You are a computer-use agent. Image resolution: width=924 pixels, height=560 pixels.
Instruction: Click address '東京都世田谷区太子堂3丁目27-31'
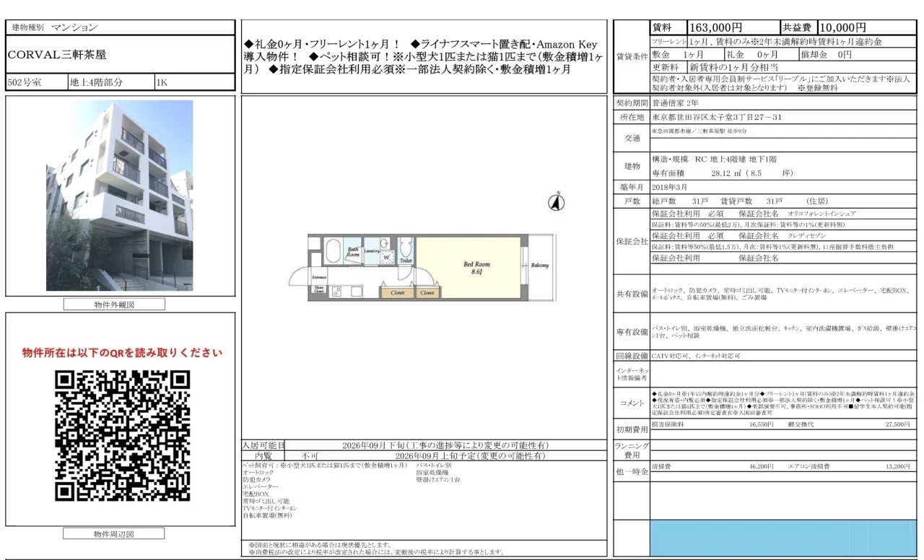tap(716, 117)
